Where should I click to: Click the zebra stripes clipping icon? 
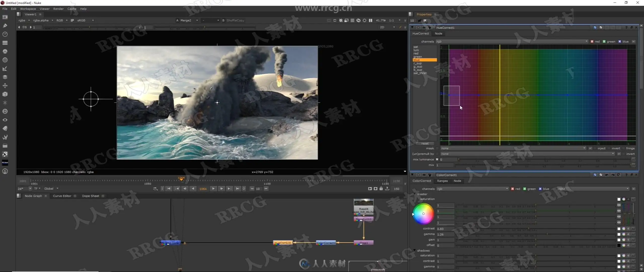click(341, 20)
